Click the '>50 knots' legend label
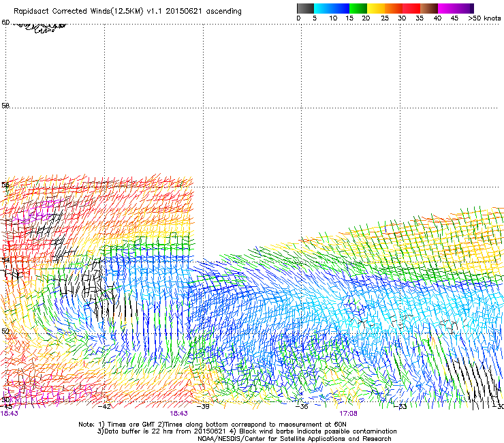This screenshot has height=443, width=504. point(484,18)
